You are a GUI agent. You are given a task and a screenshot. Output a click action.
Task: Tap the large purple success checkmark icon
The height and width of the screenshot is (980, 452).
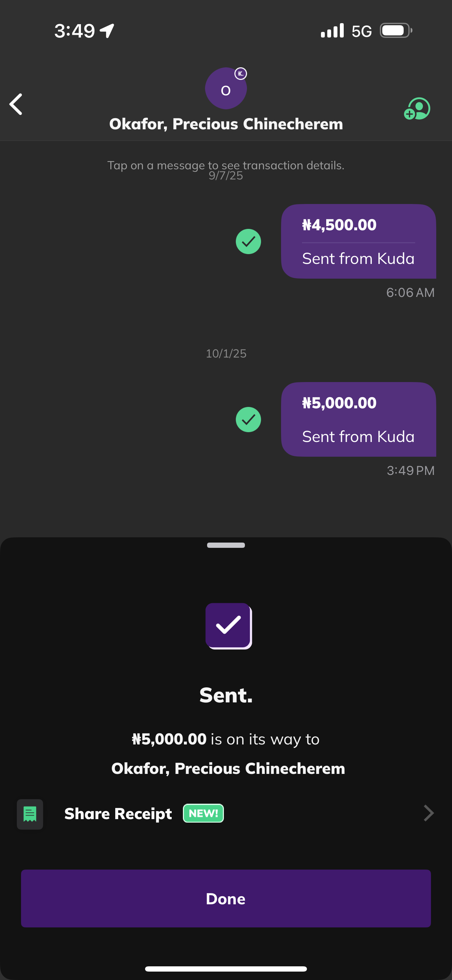click(x=228, y=626)
